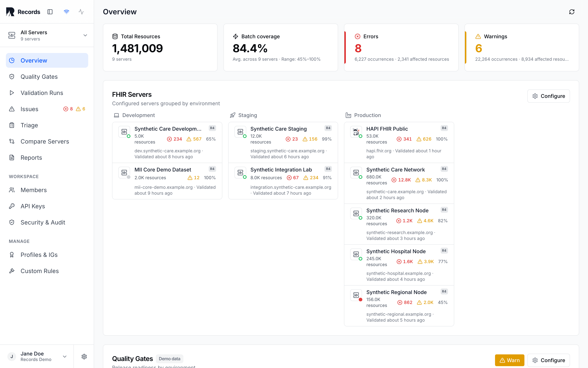Open Security & Audit
This screenshot has width=588, height=368.
point(47,222)
